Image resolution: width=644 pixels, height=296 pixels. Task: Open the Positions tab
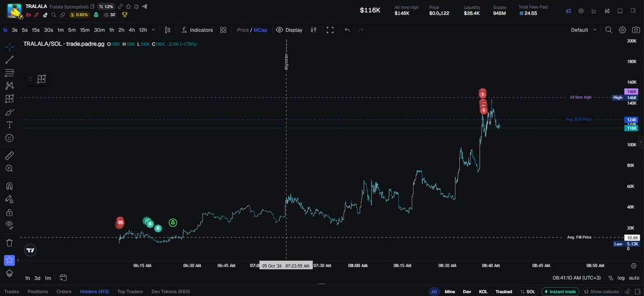pos(38,292)
